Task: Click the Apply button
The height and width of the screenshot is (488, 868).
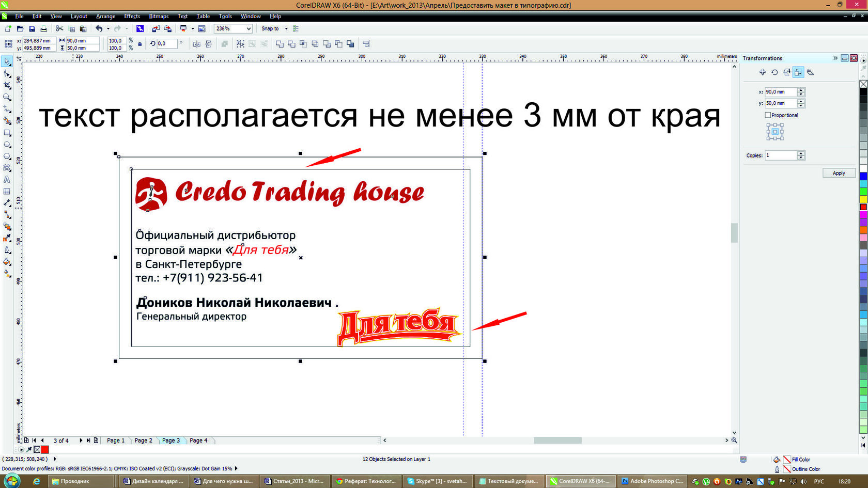Action: pos(839,173)
